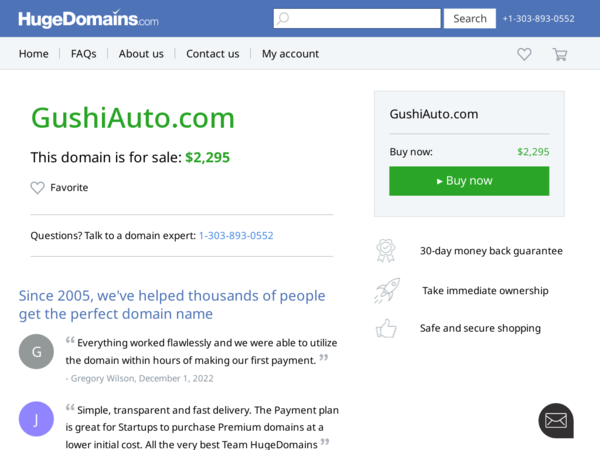This screenshot has height=450, width=600.
Task: Open the shopping cart icon
Action: click(x=559, y=54)
